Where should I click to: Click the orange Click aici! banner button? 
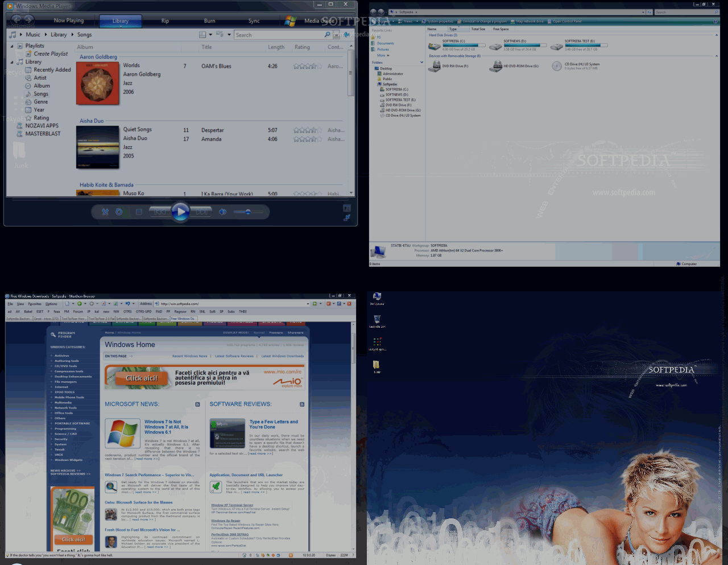[x=142, y=378]
